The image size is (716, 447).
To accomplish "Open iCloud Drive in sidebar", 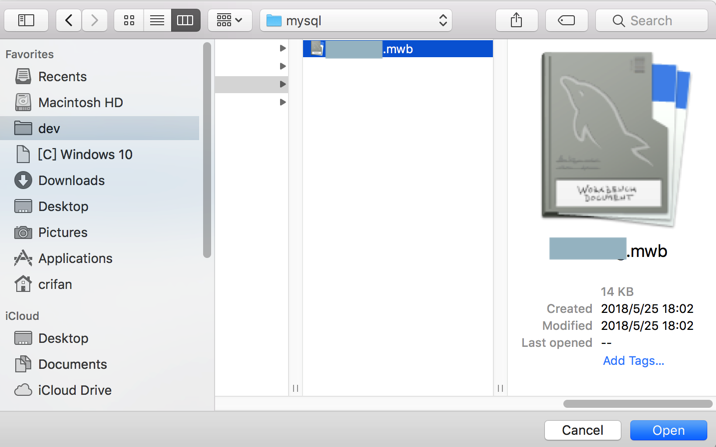I will point(100,390).
